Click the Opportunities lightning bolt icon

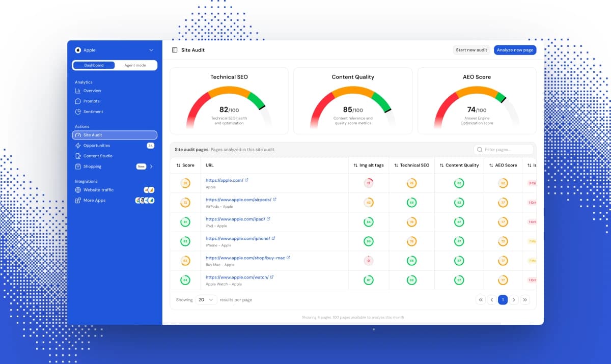[78, 146]
